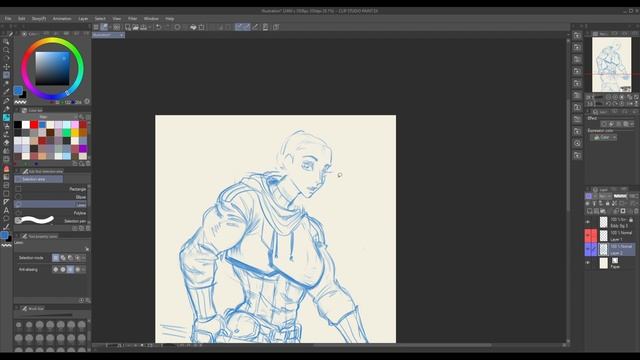Click the canvas vertical scrollbar
640x360 pixels.
568,155
